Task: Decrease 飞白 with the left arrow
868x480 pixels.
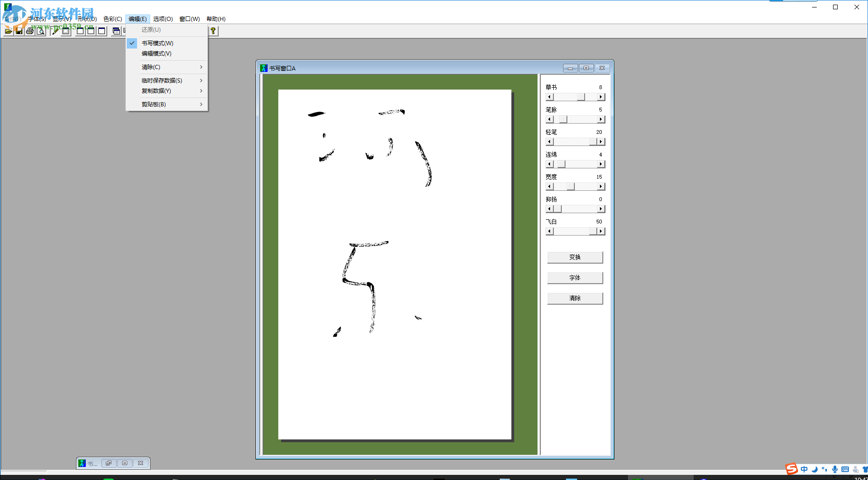Action: point(550,231)
